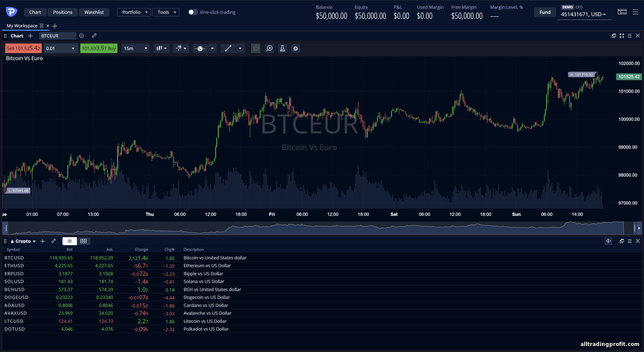Screen dimensions: 644x352
Task: Click the Fund button
Action: click(545, 12)
